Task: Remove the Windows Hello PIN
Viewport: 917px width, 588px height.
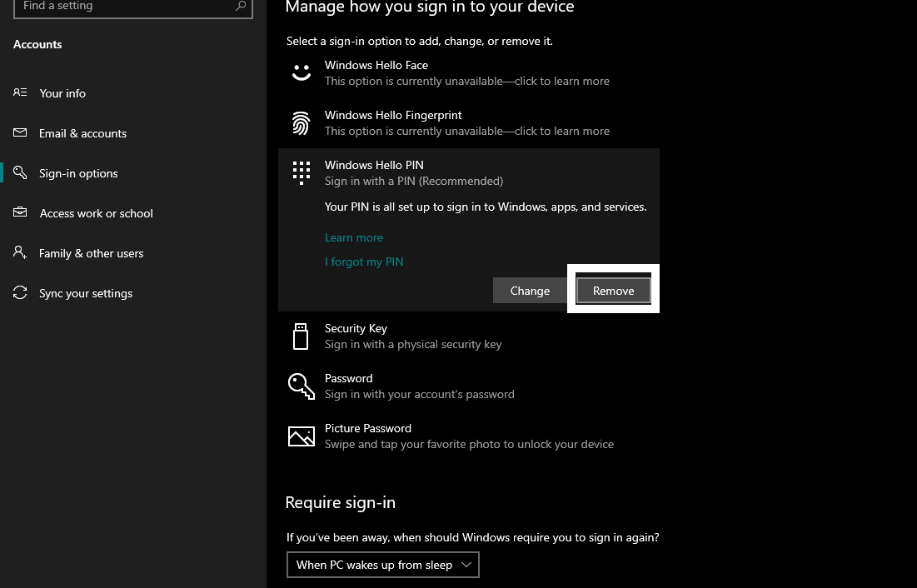Action: coord(613,291)
